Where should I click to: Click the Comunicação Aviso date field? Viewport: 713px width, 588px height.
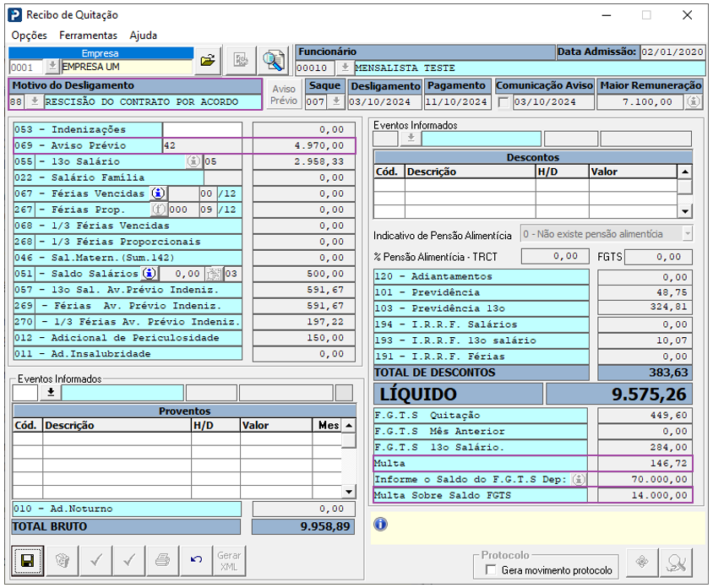click(x=552, y=102)
